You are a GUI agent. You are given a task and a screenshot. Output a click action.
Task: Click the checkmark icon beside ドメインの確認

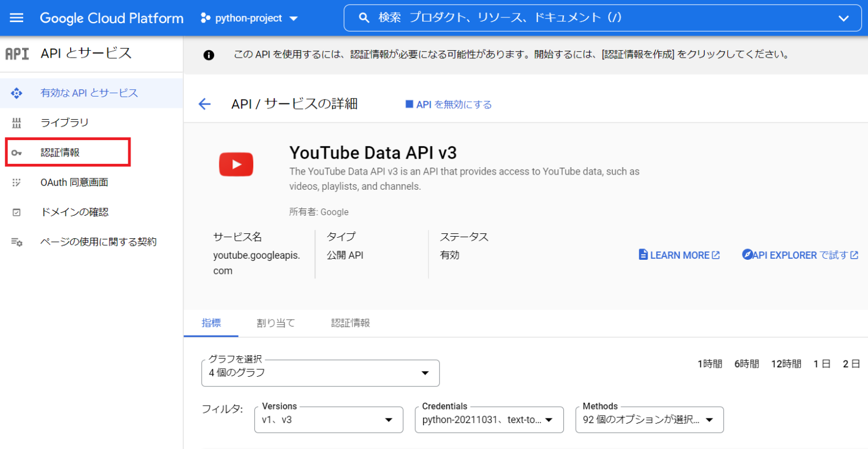tap(17, 212)
